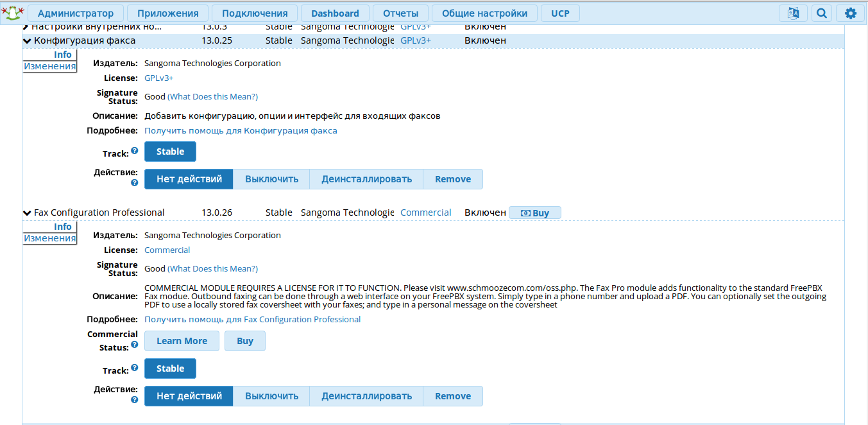Click help icon beside Commercial Status
The image size is (868, 425).
pyautogui.click(x=135, y=345)
